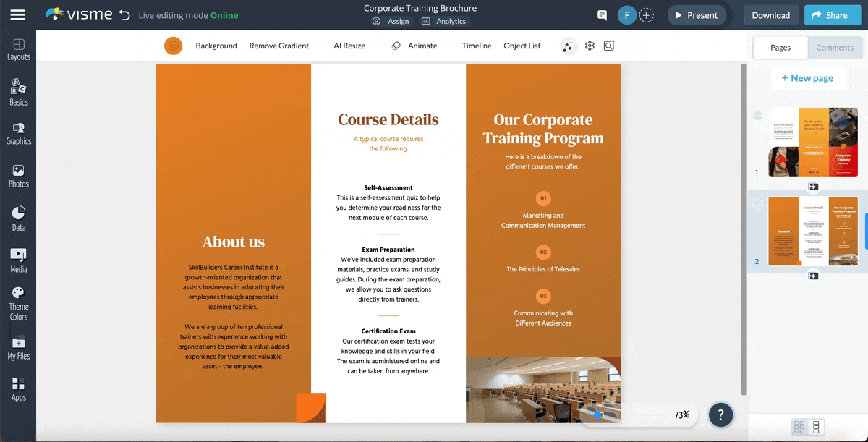Image resolution: width=868 pixels, height=442 pixels.
Task: Adjust the zoom slider handle
Action: coord(598,415)
